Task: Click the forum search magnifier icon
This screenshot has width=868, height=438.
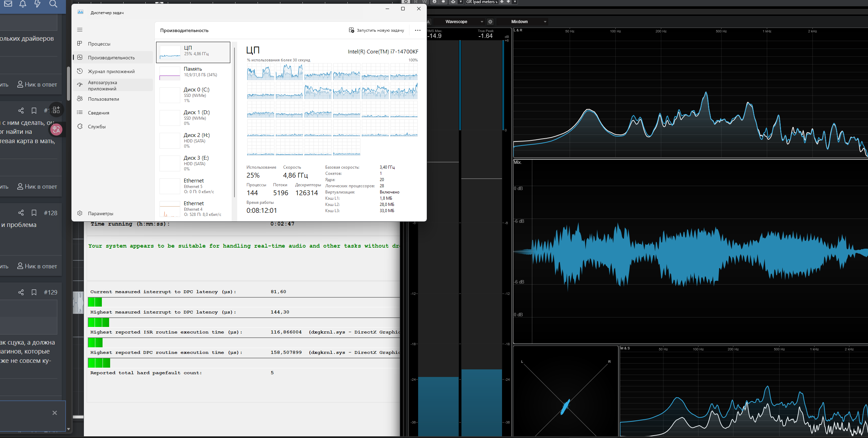Action: pos(53,4)
